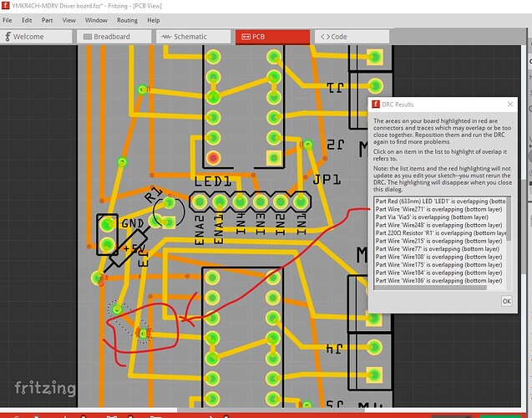The image size is (532, 418).
Task: Switch to the Breadboard tab
Action: click(x=114, y=37)
